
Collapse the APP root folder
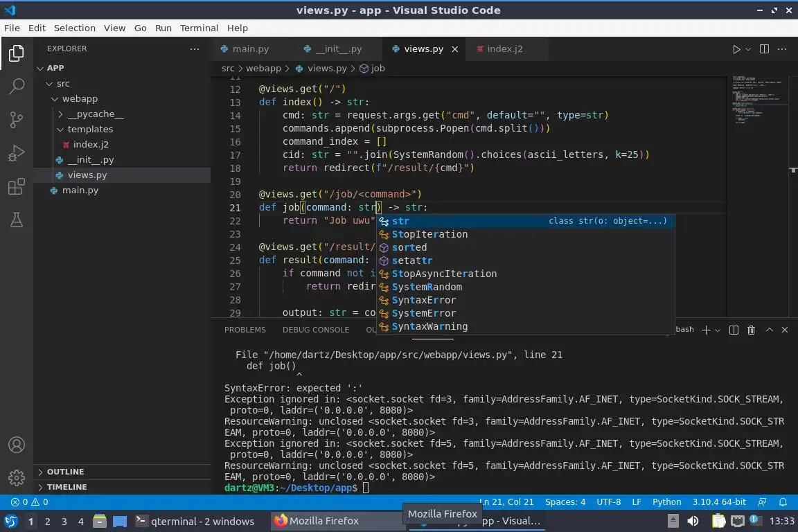tap(122, 68)
